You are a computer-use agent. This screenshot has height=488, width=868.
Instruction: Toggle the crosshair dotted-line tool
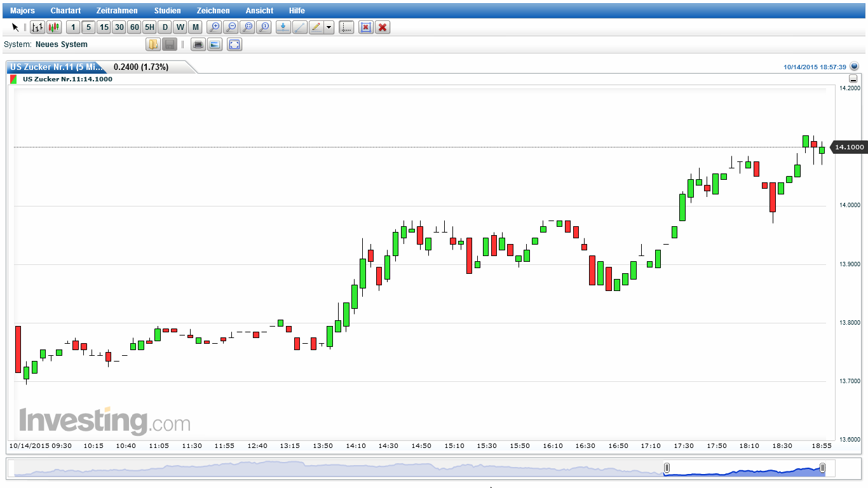[x=346, y=27]
